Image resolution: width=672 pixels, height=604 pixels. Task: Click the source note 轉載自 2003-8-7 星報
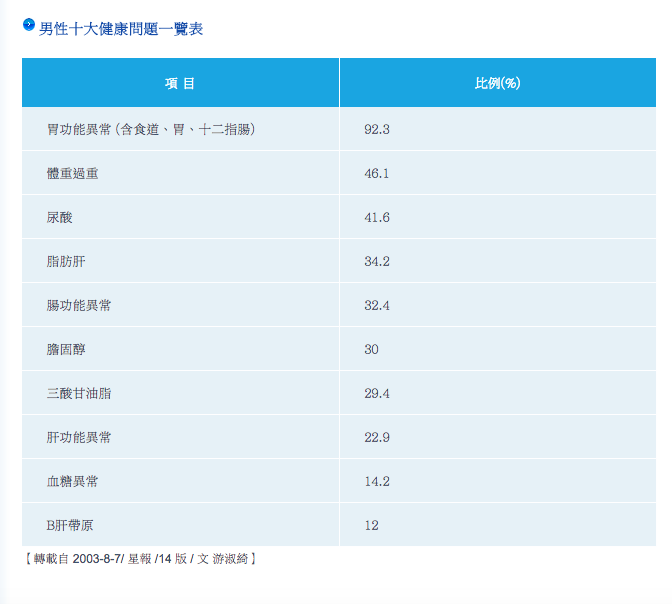(141, 559)
